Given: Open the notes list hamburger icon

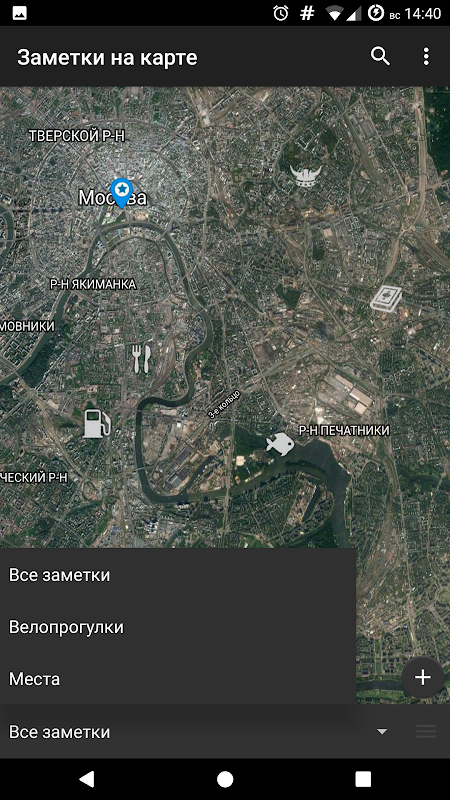Looking at the screenshot, I should pyautogui.click(x=426, y=732).
